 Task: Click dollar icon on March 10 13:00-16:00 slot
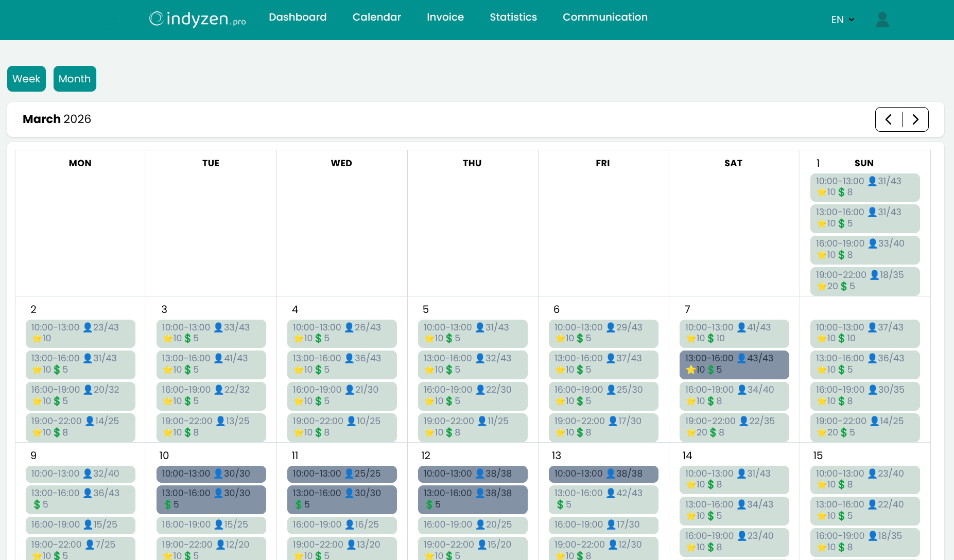pos(168,505)
